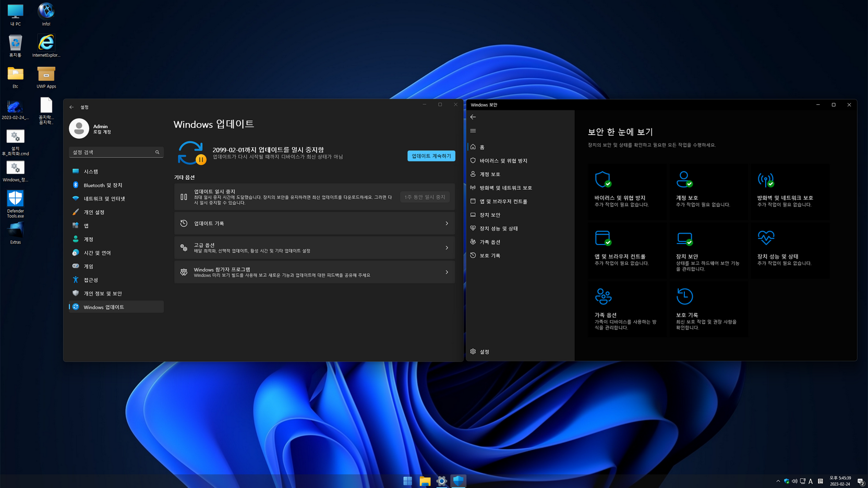868x488 pixels.
Task: Open the 장치 보안 laptop tile icon
Action: tap(684, 238)
